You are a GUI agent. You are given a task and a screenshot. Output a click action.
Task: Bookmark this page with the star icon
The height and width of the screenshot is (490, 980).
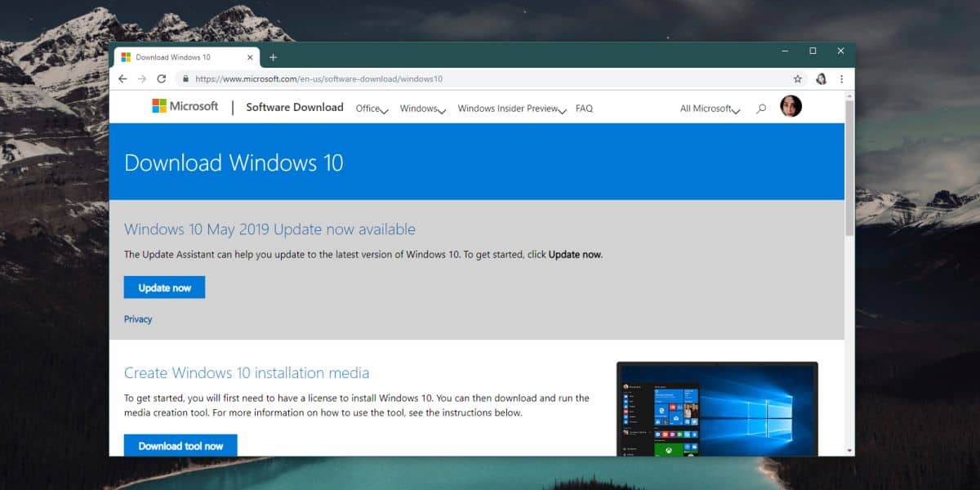796,78
